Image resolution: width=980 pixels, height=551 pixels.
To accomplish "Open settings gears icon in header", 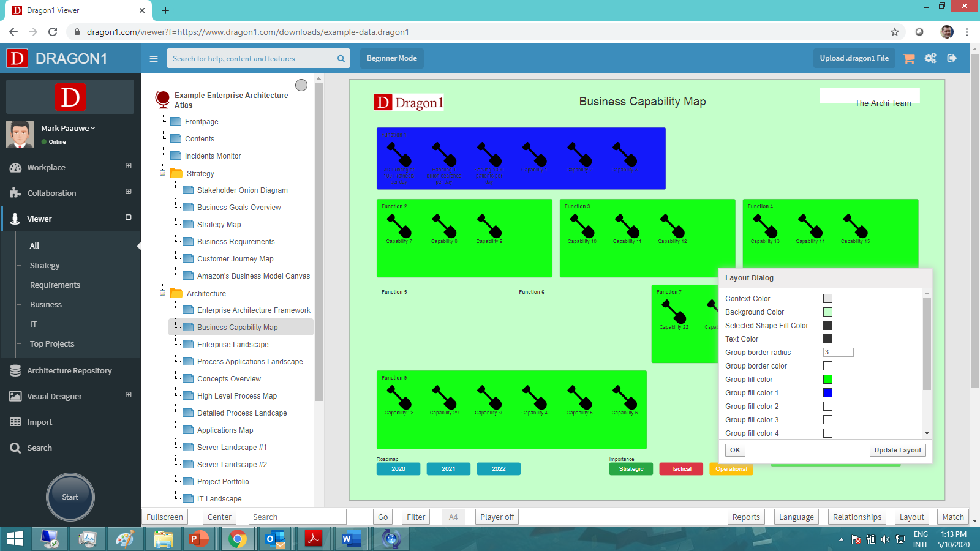I will click(930, 58).
